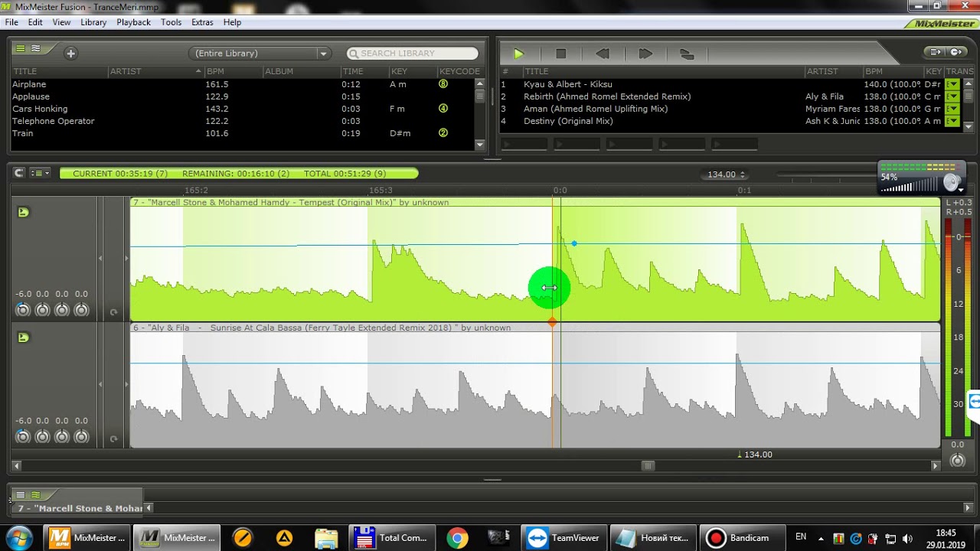980x551 pixels.
Task: Start playback with the green Play button
Action: click(x=518, y=54)
